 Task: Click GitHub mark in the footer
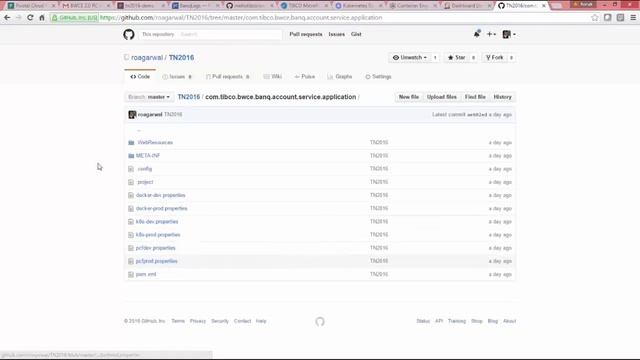click(x=320, y=322)
